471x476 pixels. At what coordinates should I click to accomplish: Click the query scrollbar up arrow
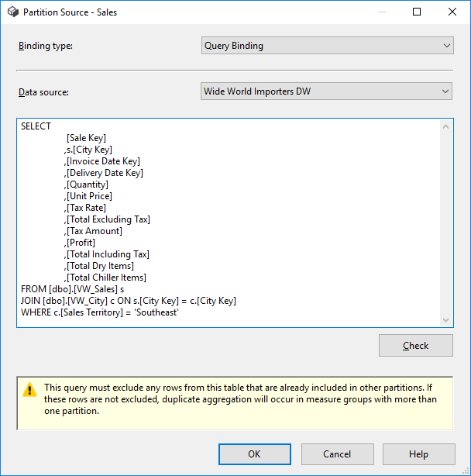click(445, 126)
